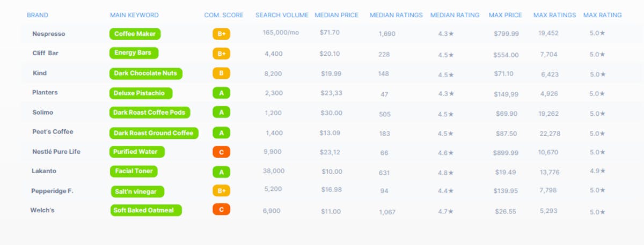Viewport: 644px width, 245px height.
Task: Click the 1,690 median ratings value
Action: coord(387,34)
